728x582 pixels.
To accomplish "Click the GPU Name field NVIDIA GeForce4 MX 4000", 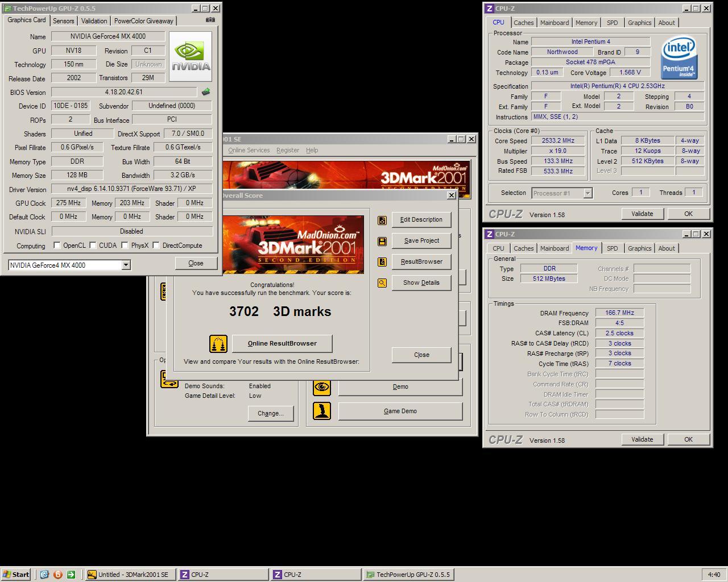I will (108, 36).
